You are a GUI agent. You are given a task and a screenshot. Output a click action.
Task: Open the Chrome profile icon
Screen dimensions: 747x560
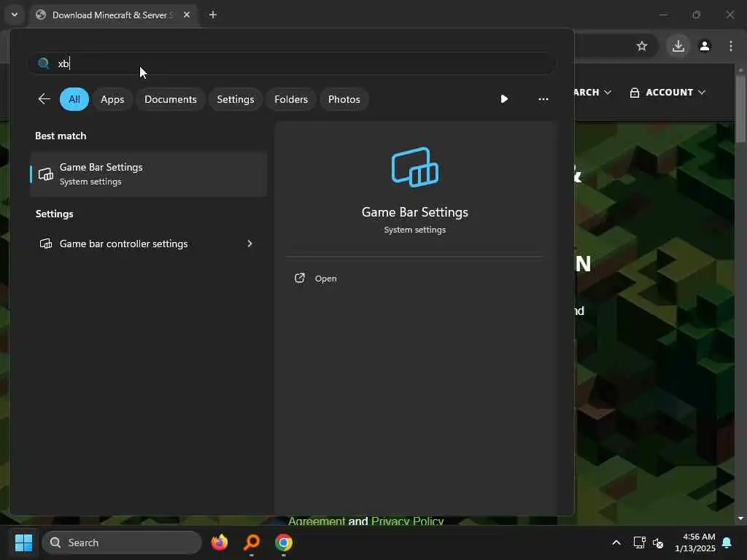[705, 46]
